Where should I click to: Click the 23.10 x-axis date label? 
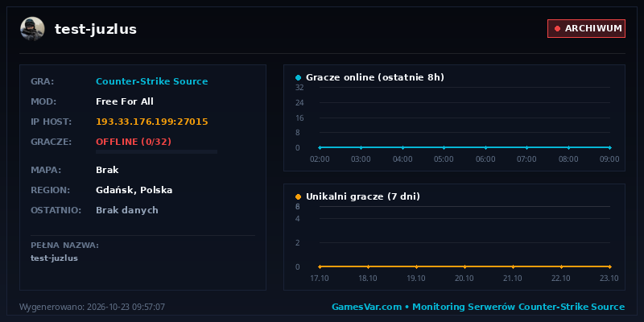pos(609,278)
